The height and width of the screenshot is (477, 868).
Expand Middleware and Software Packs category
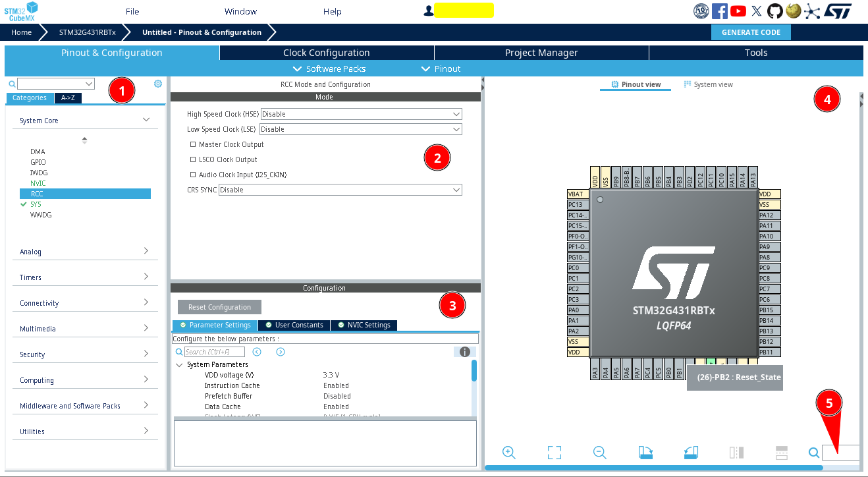(x=146, y=405)
